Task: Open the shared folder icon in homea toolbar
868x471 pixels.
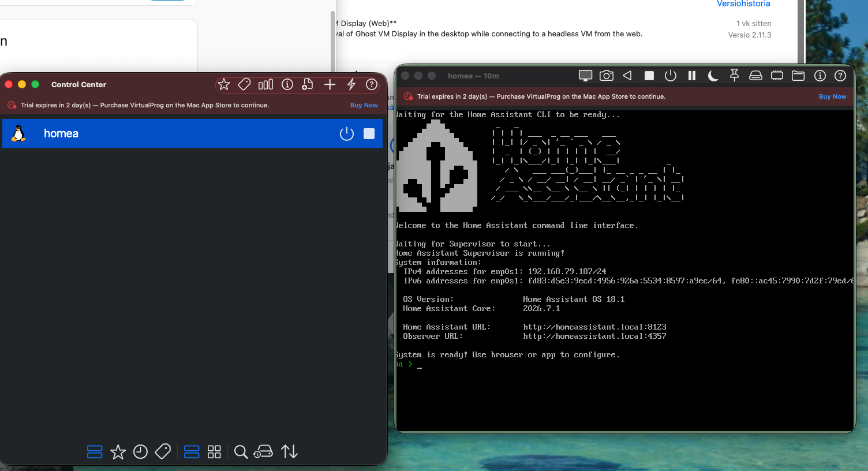Action: (798, 76)
